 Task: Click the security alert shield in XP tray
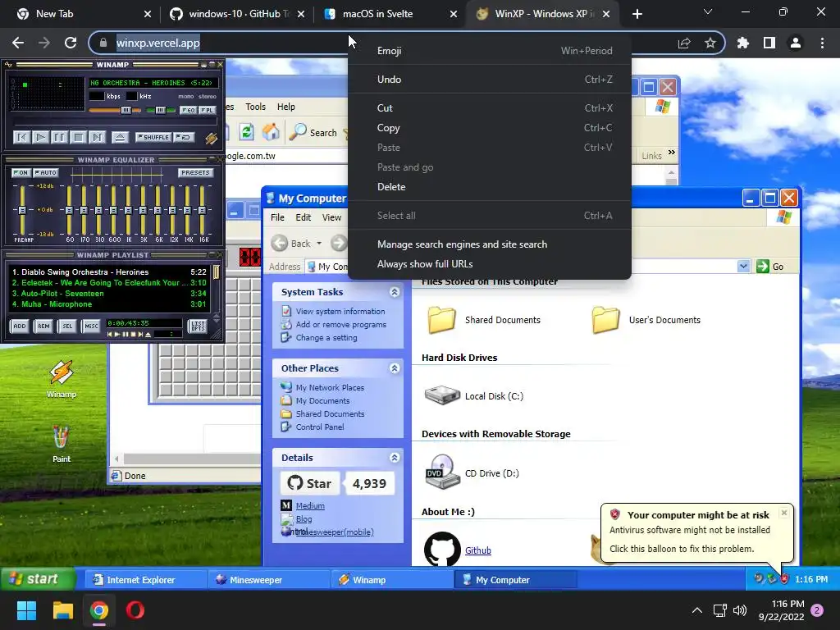tap(784, 579)
